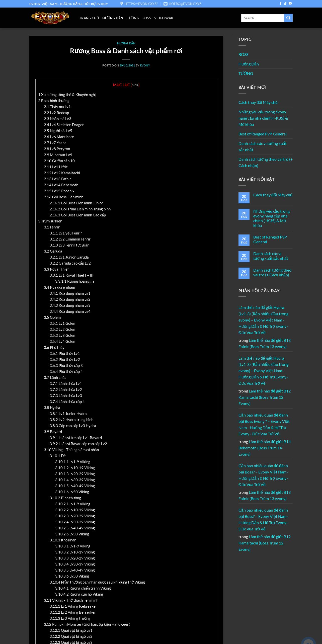Image resolution: width=322 pixels, height=644 pixels.
Task: Open the TikTok icon in top bar
Action: pyautogui.click(x=285, y=4)
